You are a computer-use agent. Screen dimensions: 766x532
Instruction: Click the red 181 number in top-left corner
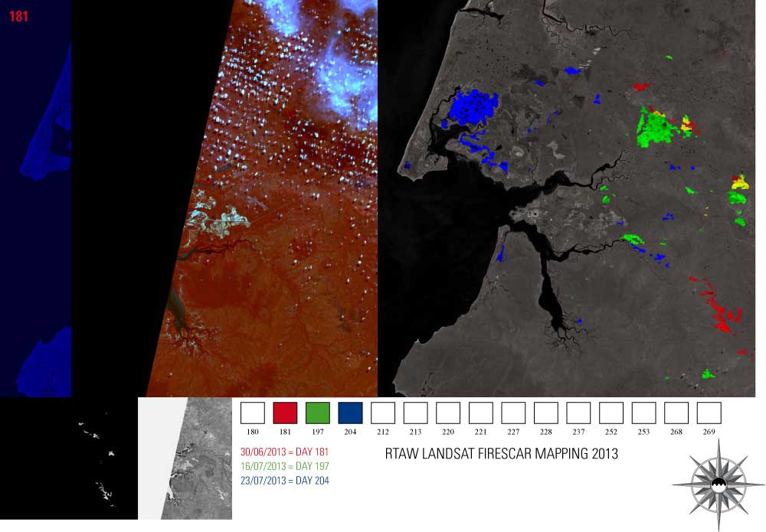[18, 16]
